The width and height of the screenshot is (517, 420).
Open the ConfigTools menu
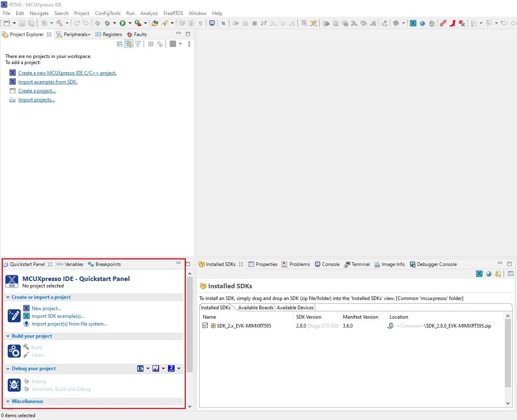pos(108,13)
